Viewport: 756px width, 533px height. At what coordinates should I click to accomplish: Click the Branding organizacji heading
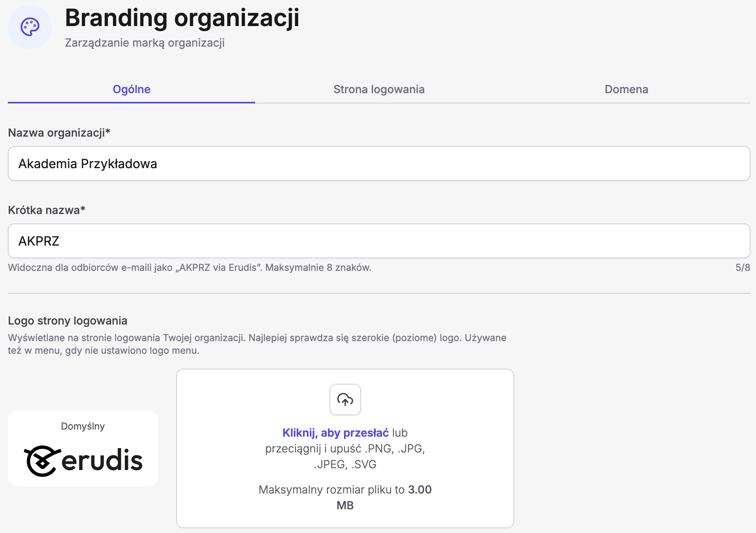182,18
